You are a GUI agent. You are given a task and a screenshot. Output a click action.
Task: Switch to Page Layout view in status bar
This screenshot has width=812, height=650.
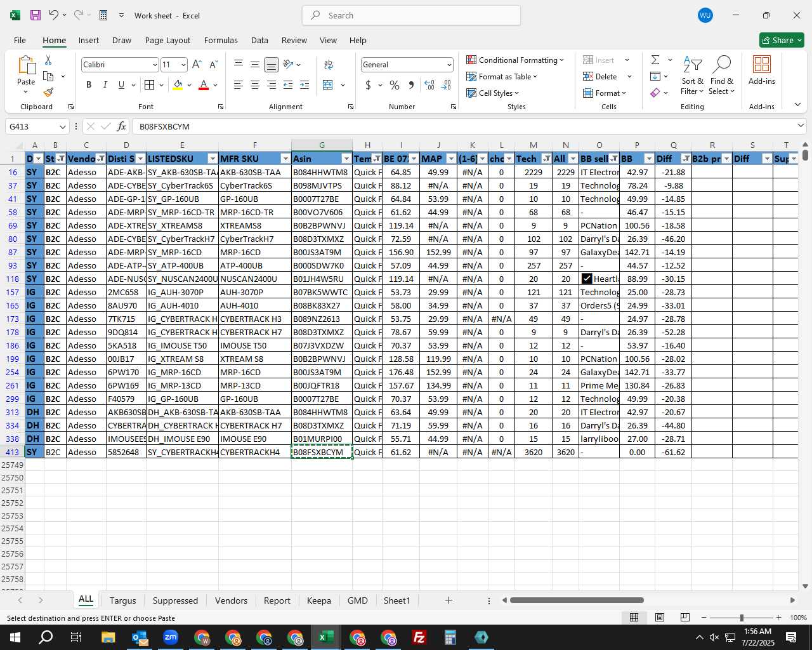(x=660, y=618)
